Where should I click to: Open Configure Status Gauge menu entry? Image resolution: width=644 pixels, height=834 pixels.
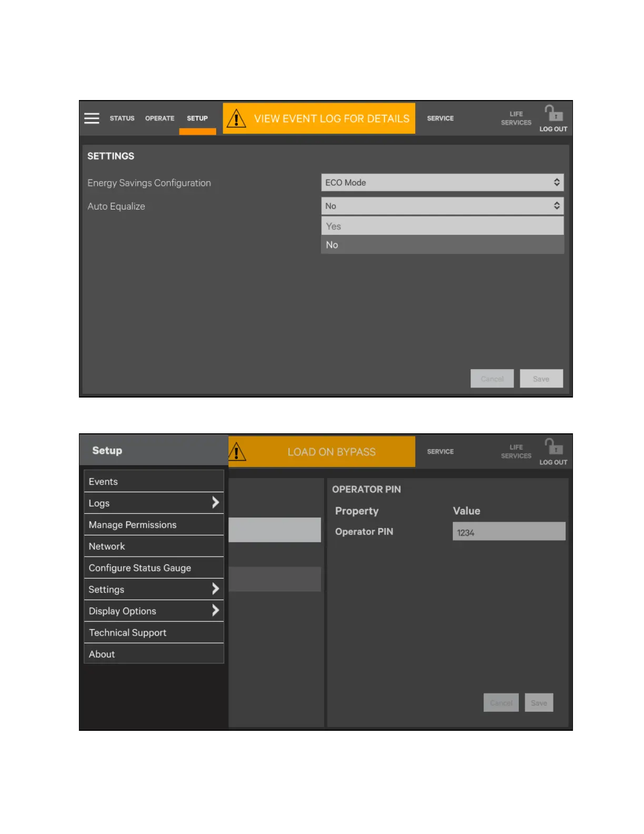click(154, 568)
